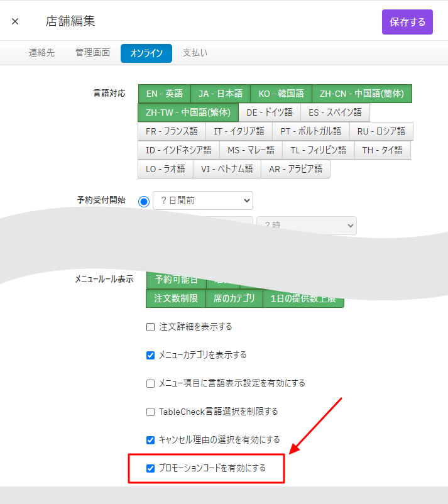This screenshot has width=448, height=504.
Task: Uncheck メニューカテゴリを表示する checkbox
Action: click(x=150, y=355)
